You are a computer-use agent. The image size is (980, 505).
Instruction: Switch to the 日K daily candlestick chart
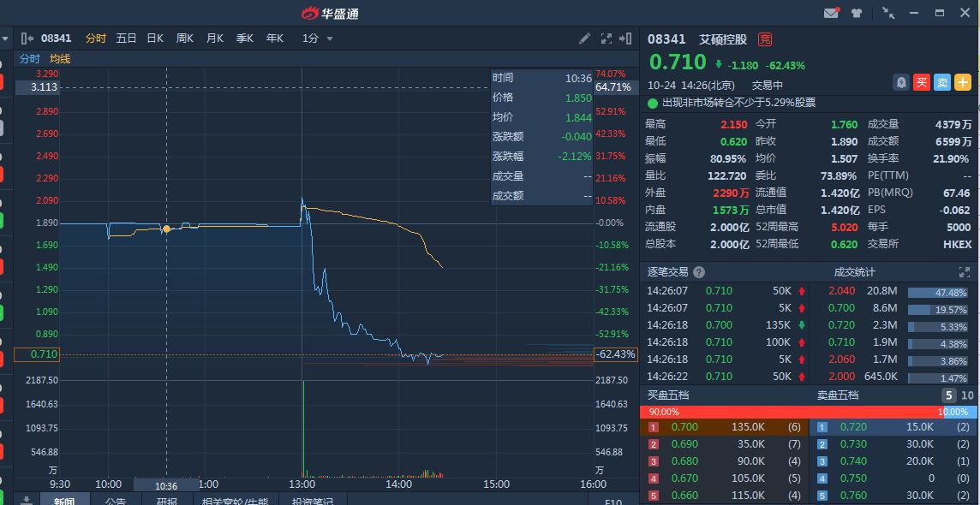(x=155, y=38)
